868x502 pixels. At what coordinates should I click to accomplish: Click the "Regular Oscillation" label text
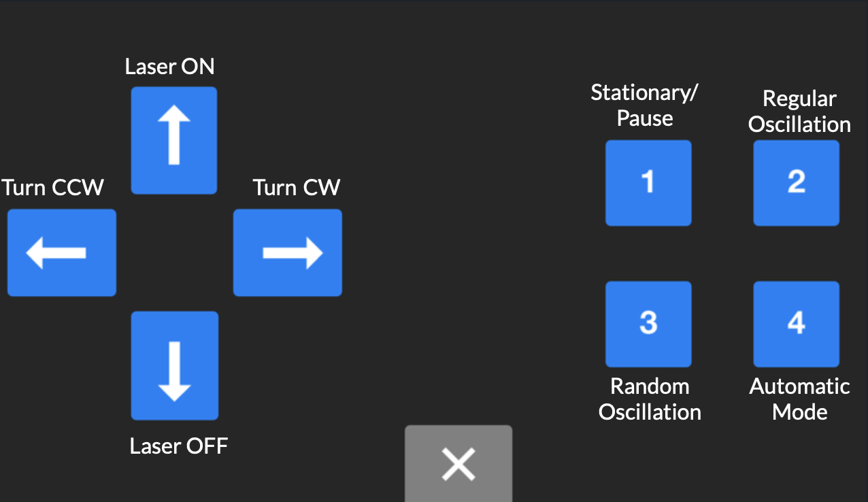tap(799, 112)
